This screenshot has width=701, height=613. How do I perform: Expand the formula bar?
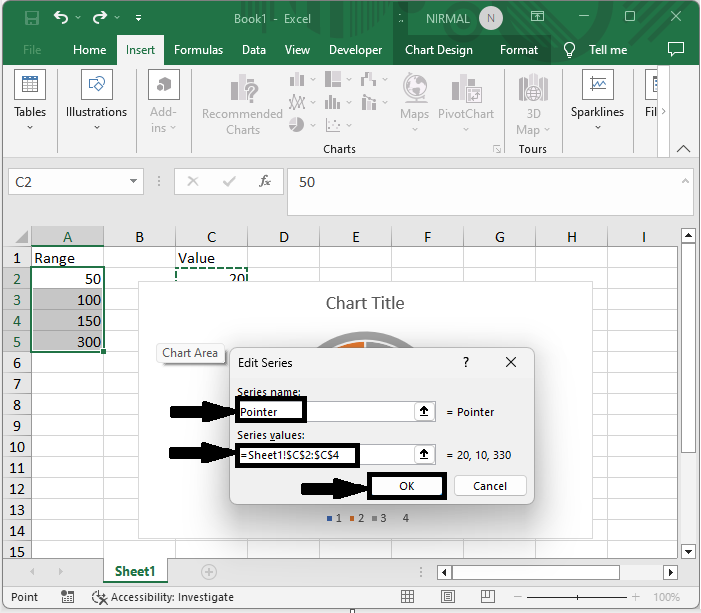pyautogui.click(x=685, y=181)
